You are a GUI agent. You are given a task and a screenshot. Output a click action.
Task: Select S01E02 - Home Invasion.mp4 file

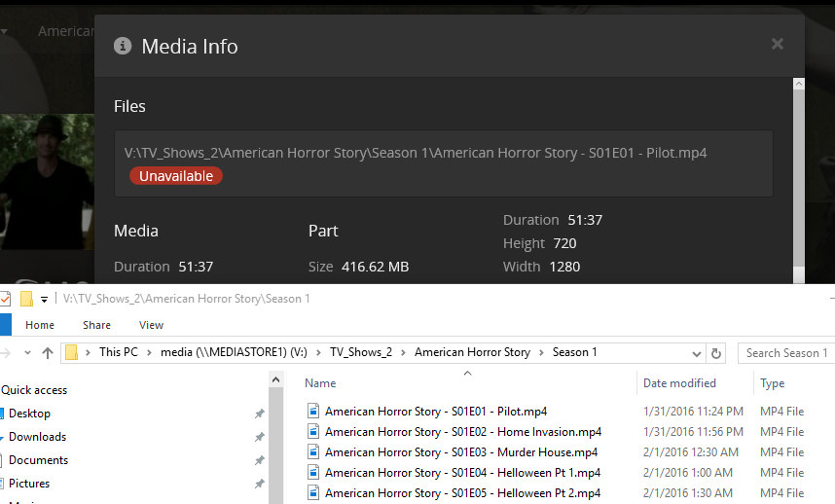463,432
